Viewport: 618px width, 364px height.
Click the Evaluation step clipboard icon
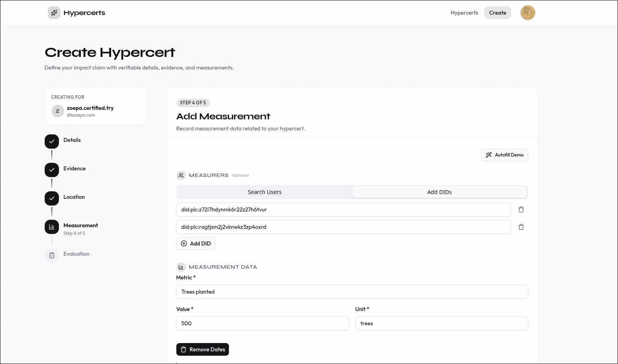click(x=52, y=255)
